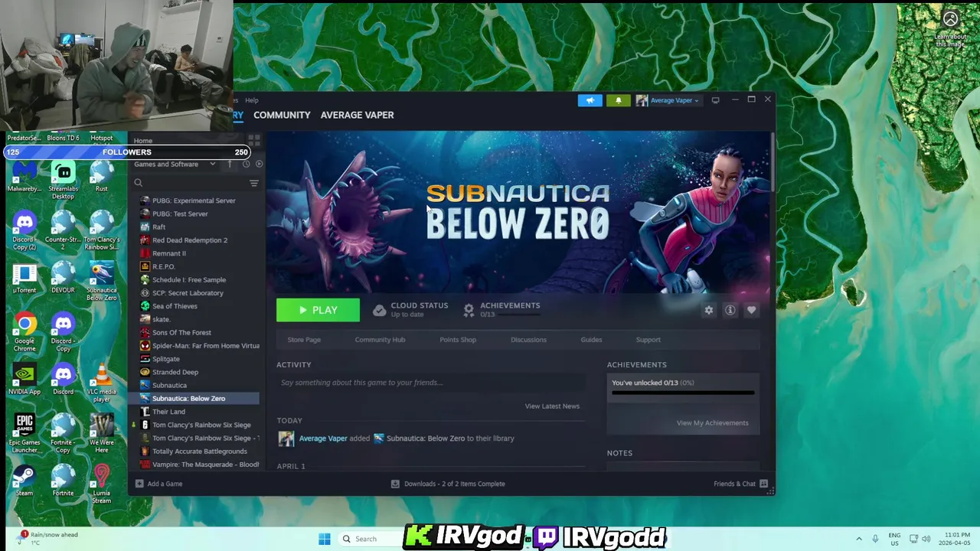Open the Steam announcements megaphone button
This screenshot has width=980, height=551.
tap(590, 100)
